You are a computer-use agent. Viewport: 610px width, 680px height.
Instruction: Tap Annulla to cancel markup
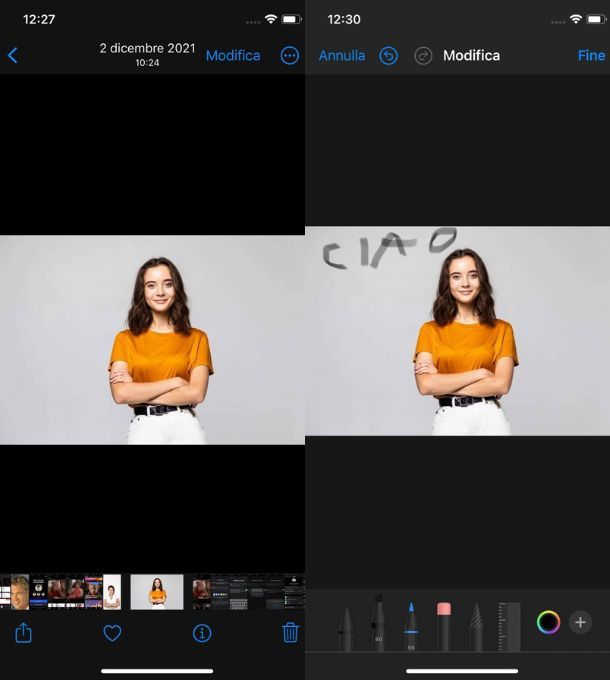[x=342, y=56]
